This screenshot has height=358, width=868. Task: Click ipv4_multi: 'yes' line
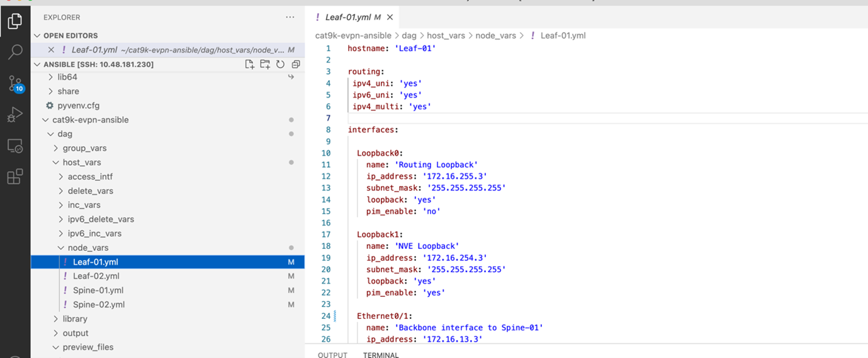(392, 107)
